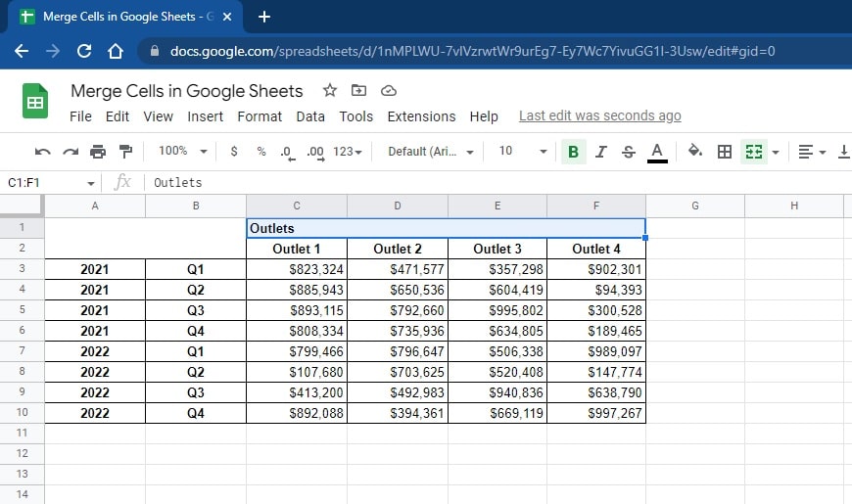Select merged Outlets cell

447,228
